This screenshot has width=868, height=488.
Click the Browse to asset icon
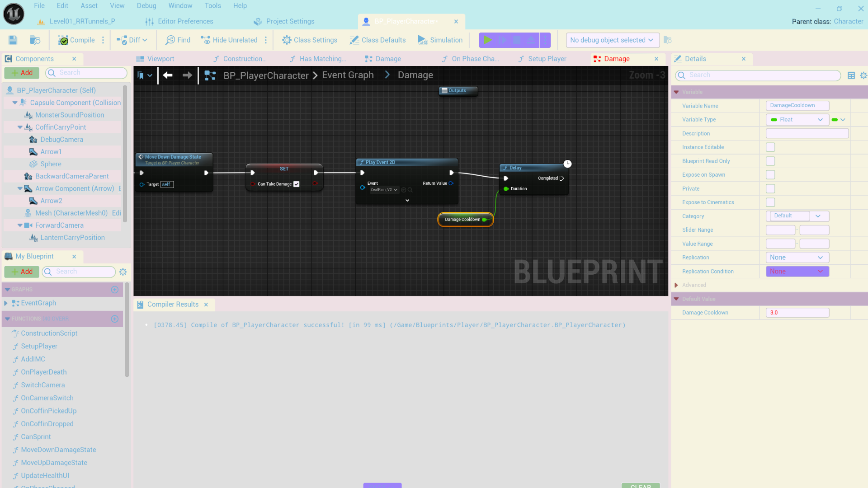(35, 40)
